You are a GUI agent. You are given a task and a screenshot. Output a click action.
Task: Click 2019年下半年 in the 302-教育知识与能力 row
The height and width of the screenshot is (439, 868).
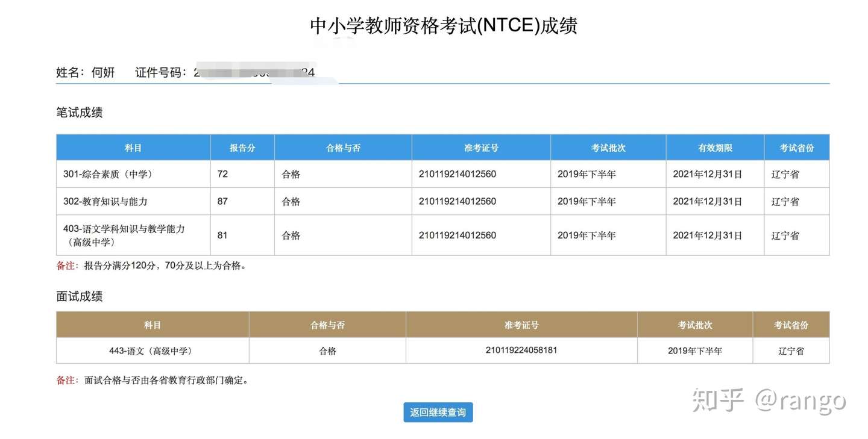587,202
